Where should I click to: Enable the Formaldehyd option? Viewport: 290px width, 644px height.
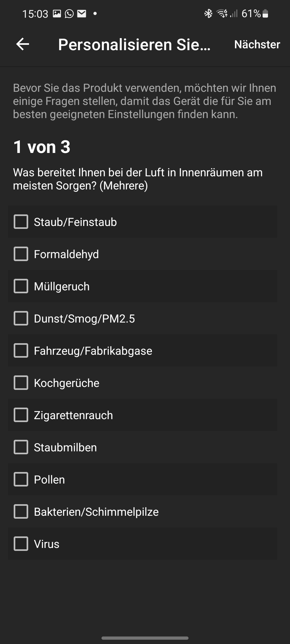(x=21, y=254)
